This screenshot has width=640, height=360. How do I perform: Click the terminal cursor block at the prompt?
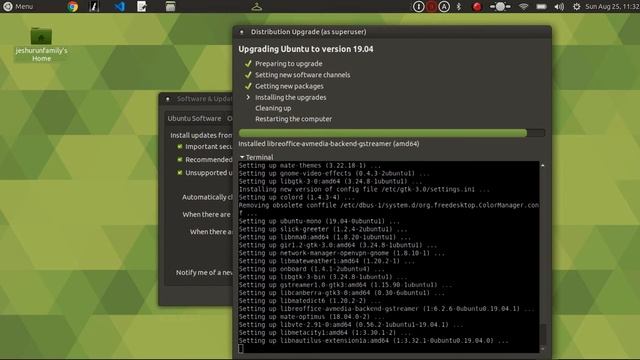click(x=241, y=348)
